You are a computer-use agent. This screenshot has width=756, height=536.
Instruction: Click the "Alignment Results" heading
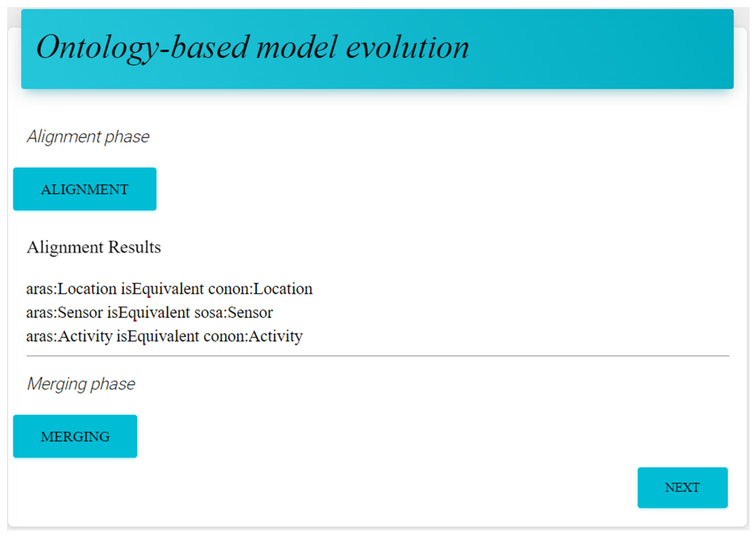coord(94,247)
